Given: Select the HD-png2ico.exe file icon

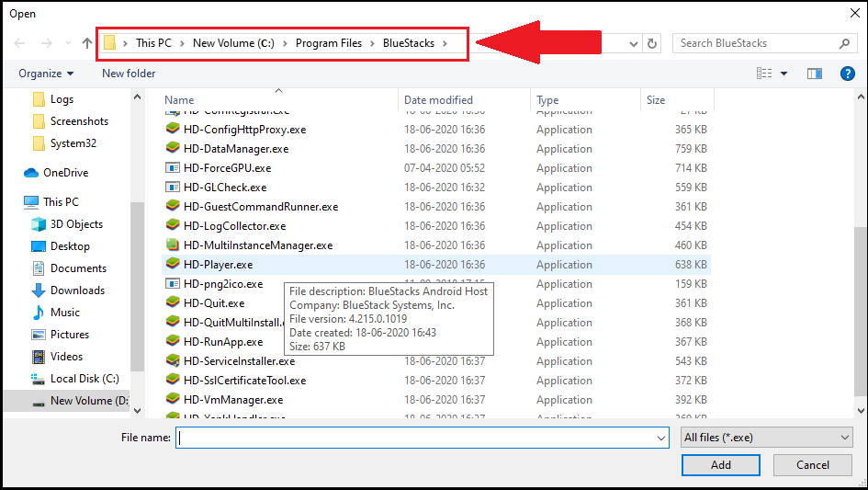Looking at the screenshot, I should click(173, 284).
